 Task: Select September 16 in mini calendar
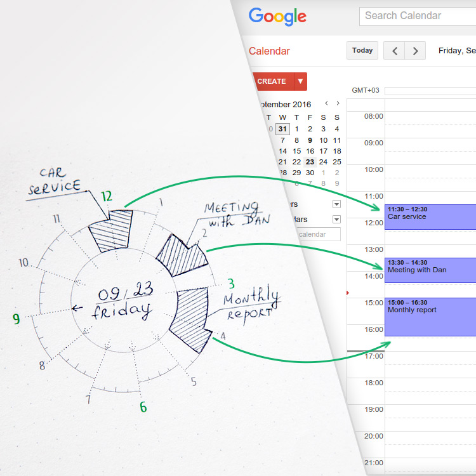310,151
